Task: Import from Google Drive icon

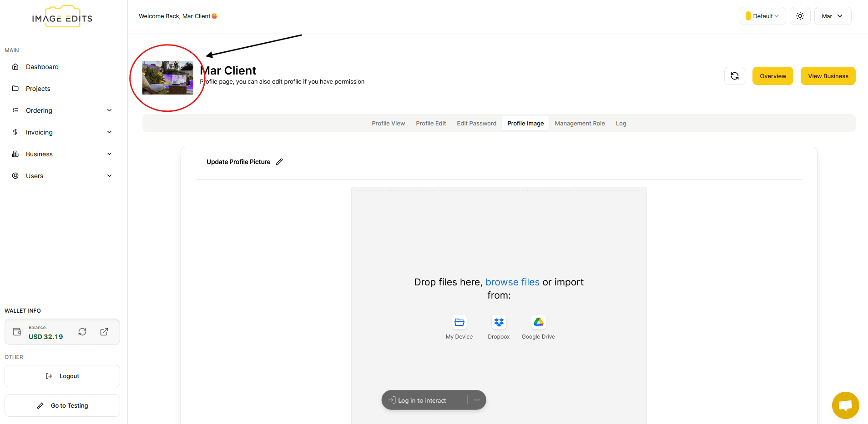Action: coord(538,322)
